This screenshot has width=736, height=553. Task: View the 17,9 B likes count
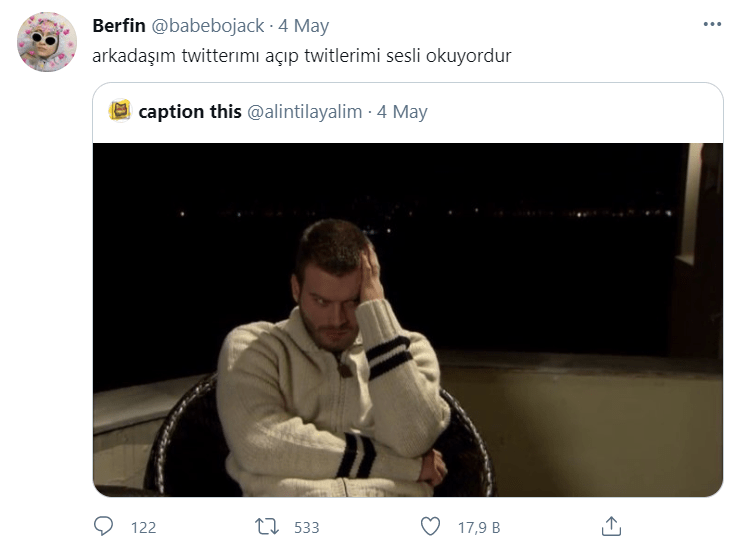tap(479, 528)
